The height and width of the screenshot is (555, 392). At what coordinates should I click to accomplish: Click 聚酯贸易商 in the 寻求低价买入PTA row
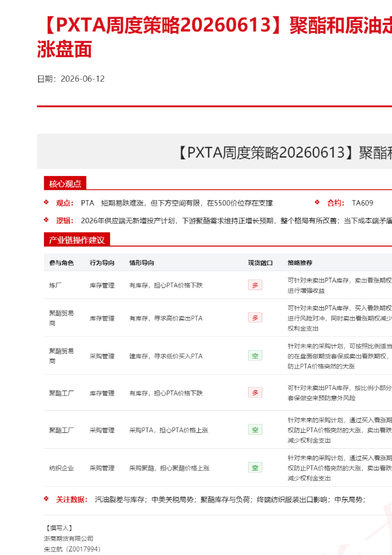tap(61, 356)
